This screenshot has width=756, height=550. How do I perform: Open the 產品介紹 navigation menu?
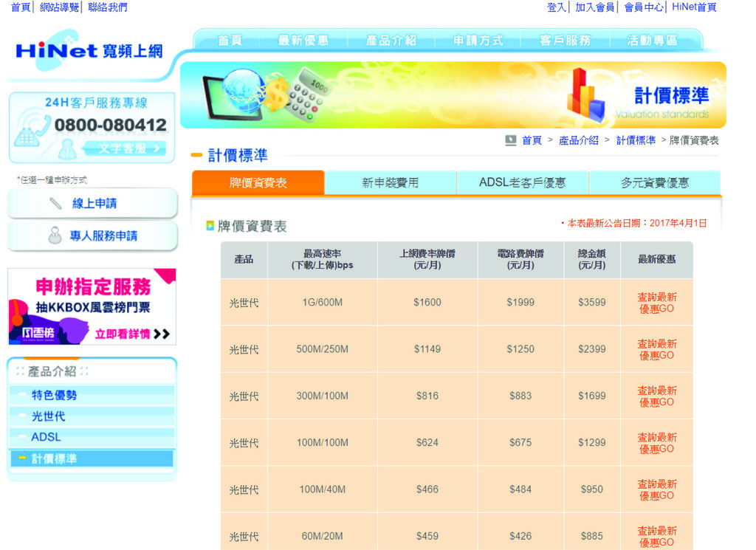coord(391,41)
